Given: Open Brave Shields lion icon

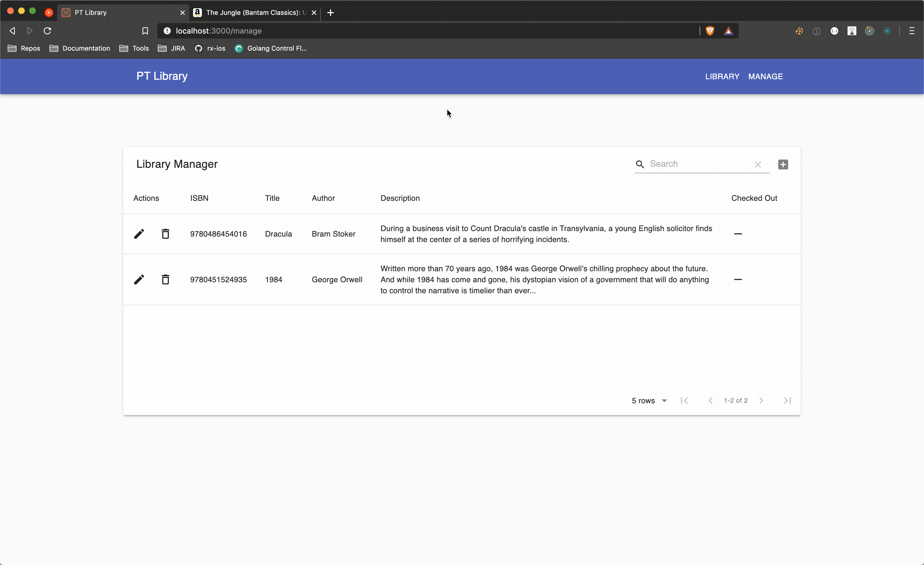Looking at the screenshot, I should click(x=710, y=31).
